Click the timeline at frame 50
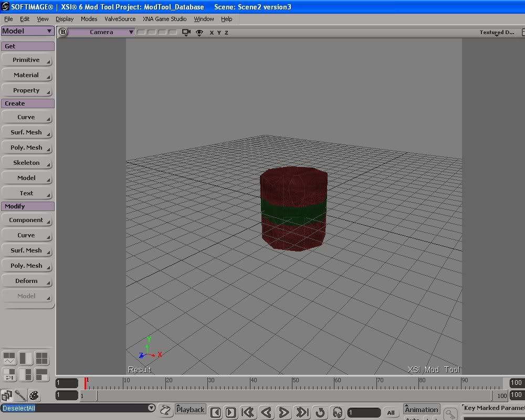 (292, 383)
